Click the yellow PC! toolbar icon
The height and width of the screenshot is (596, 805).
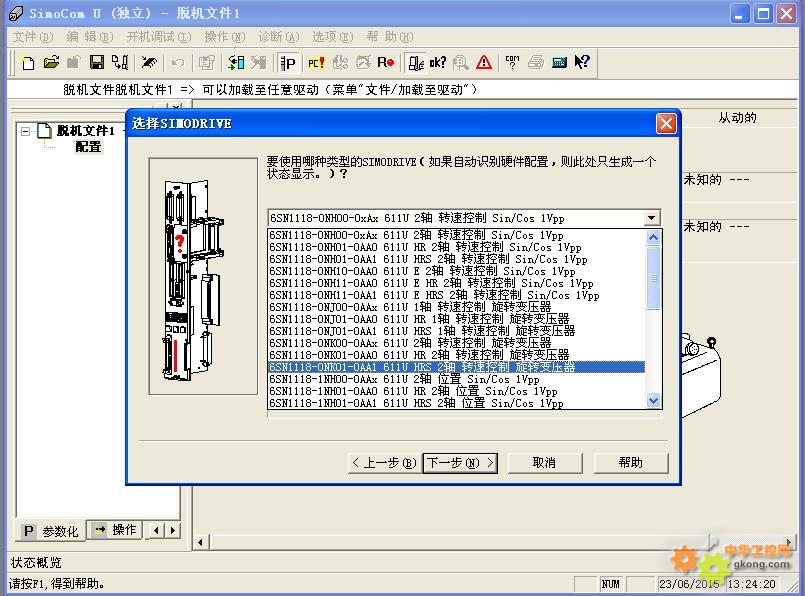[316, 63]
